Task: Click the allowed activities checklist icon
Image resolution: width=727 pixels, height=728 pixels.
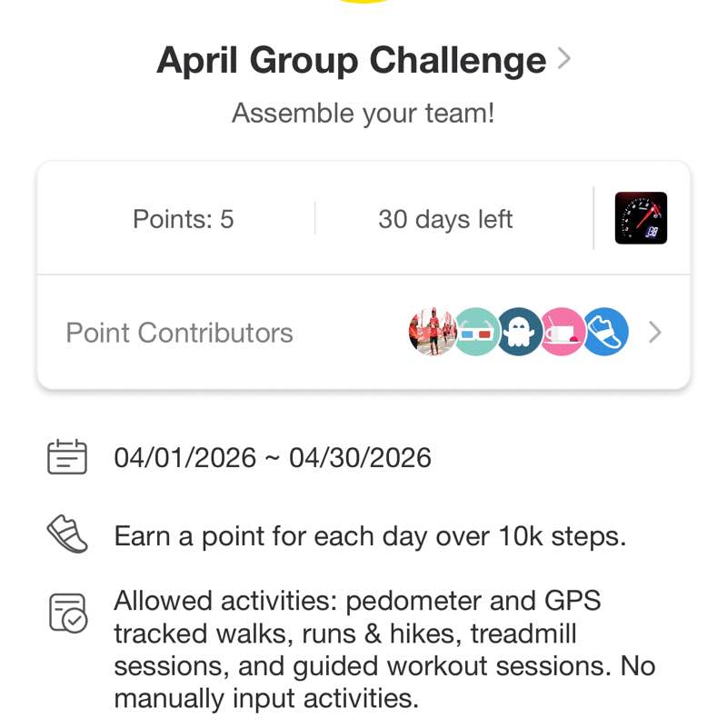Action: (x=67, y=613)
